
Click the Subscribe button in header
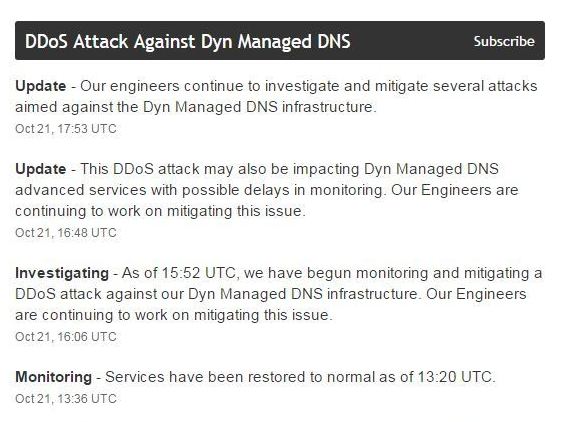[x=504, y=41]
